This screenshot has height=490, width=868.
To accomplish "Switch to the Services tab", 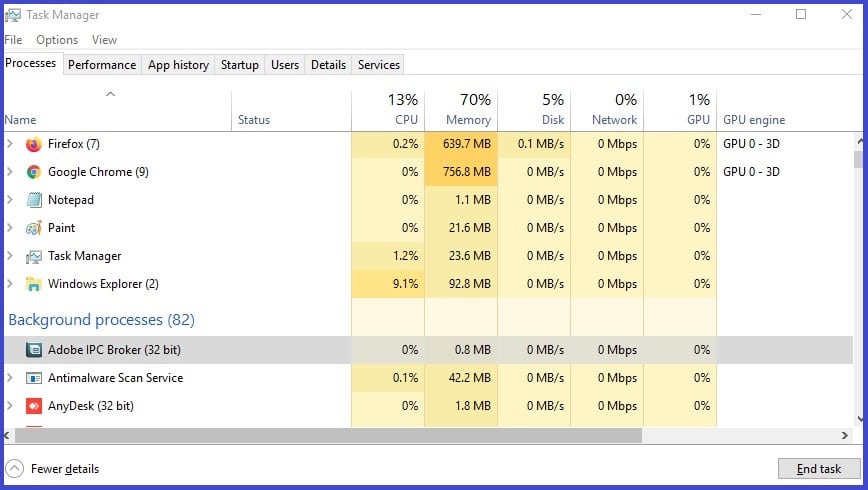I will click(x=379, y=65).
